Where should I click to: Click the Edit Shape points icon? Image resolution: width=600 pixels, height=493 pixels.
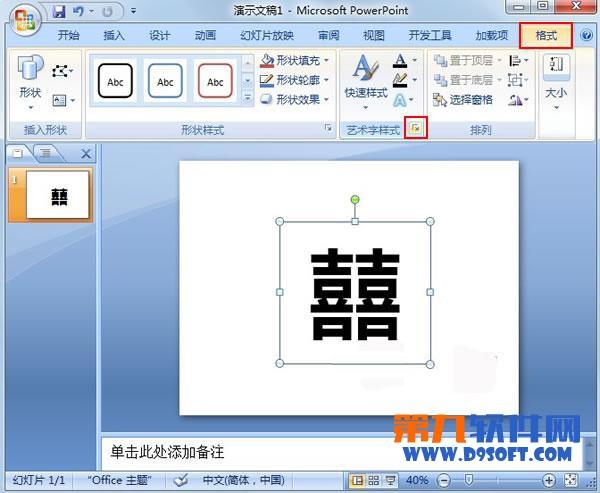(x=61, y=71)
